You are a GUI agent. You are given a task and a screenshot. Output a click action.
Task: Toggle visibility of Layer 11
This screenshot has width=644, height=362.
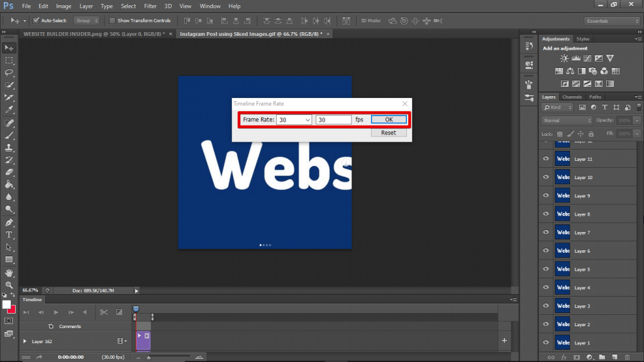(x=545, y=158)
